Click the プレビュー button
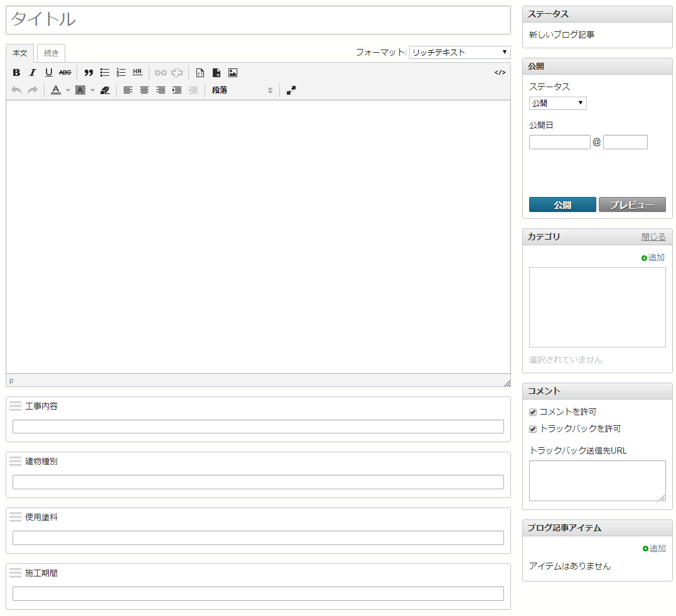The width and height of the screenshot is (676, 616). click(x=632, y=204)
